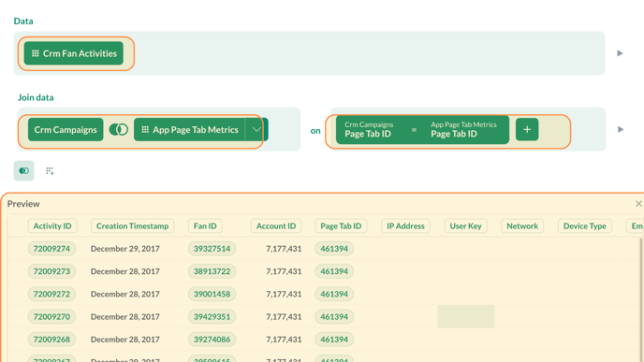Click Fan ID 39001458

(212, 294)
